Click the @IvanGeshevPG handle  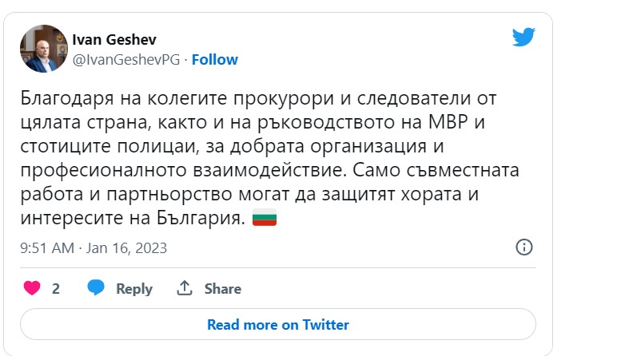(128, 60)
